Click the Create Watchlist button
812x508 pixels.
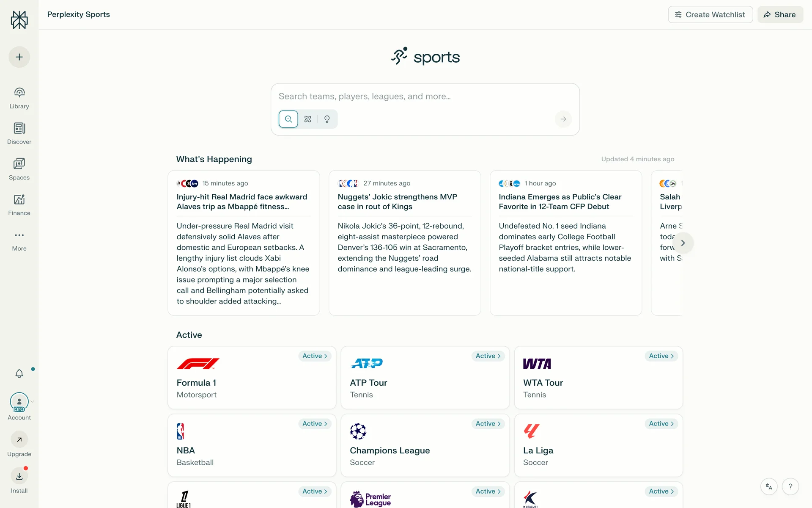710,15
